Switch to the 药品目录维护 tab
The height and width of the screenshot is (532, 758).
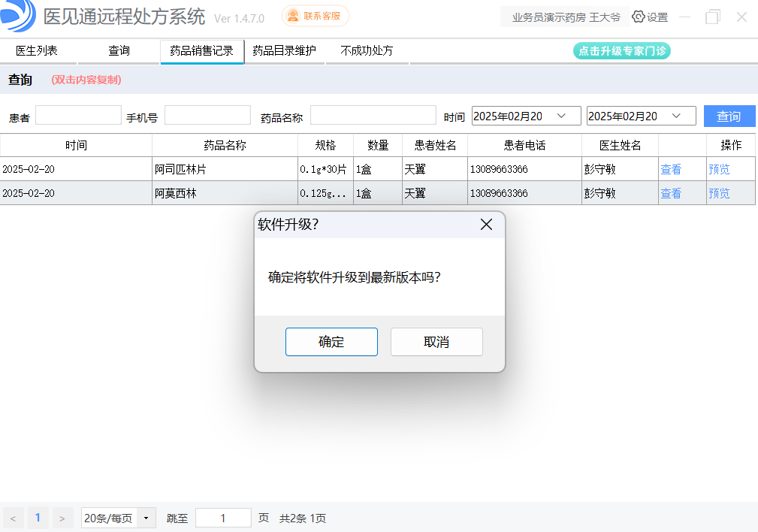click(283, 52)
